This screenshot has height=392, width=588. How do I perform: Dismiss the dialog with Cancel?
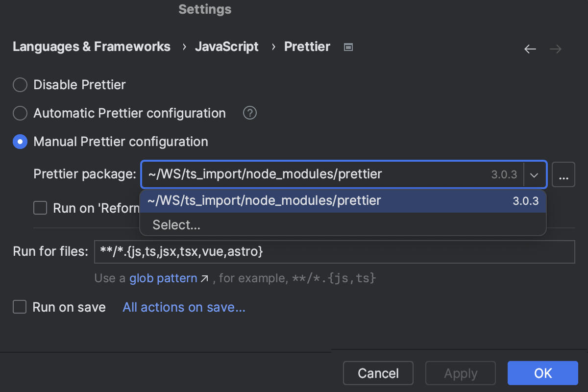[x=378, y=373]
